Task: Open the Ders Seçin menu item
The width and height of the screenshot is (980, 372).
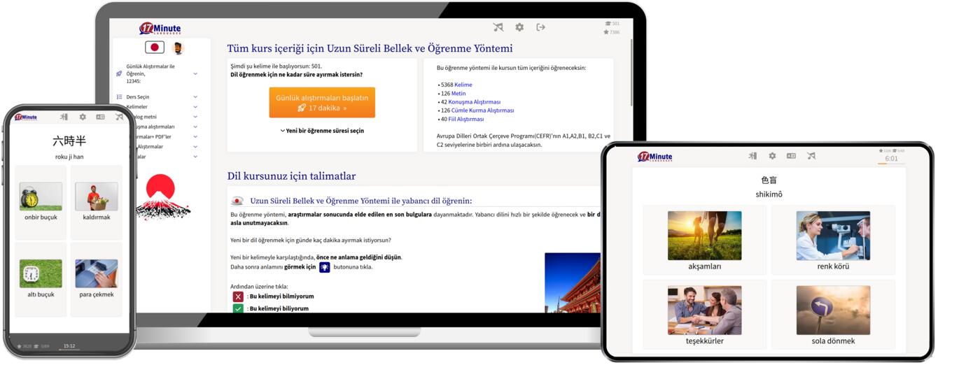Action: (138, 97)
